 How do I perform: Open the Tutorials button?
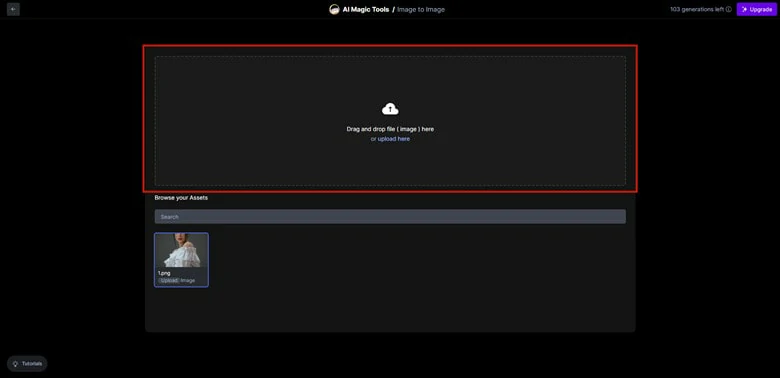27,364
